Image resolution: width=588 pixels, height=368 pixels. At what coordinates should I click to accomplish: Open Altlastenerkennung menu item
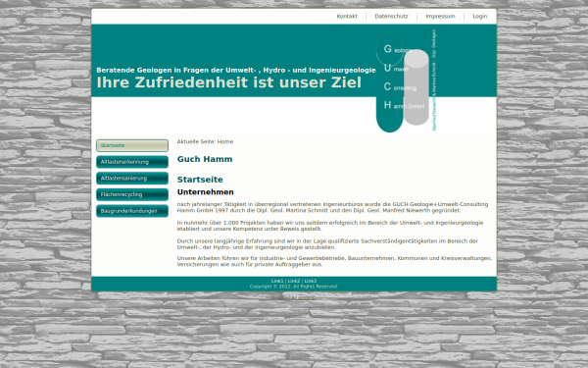[x=132, y=162]
